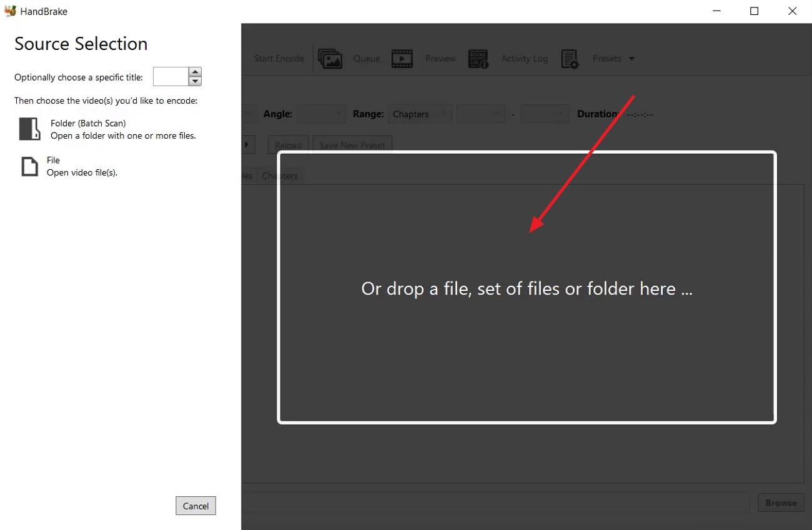
Task: Click inside the drop files area
Action: (527, 288)
